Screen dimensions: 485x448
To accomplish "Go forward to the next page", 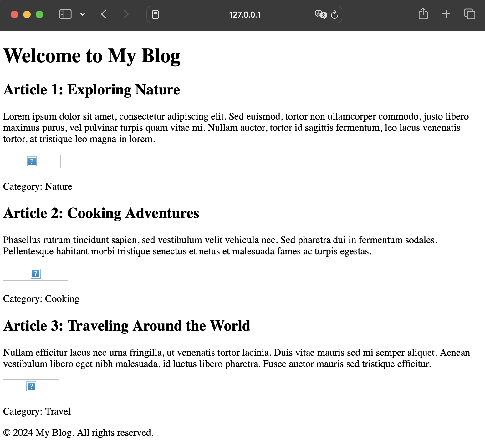I will click(x=126, y=14).
